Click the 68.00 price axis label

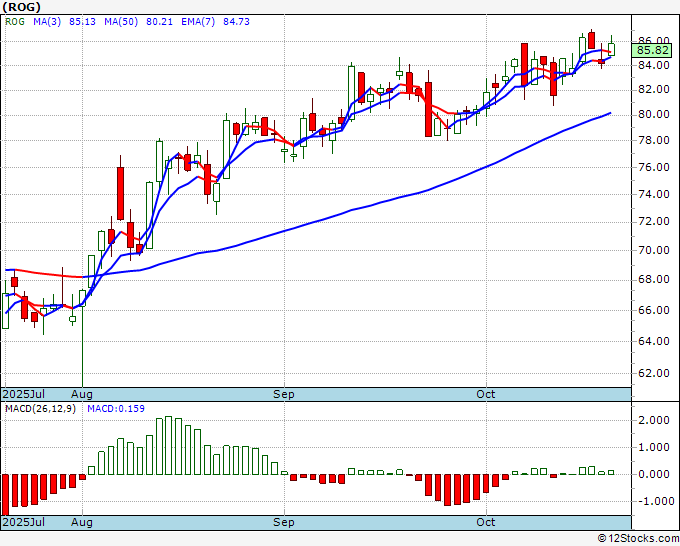(x=653, y=280)
